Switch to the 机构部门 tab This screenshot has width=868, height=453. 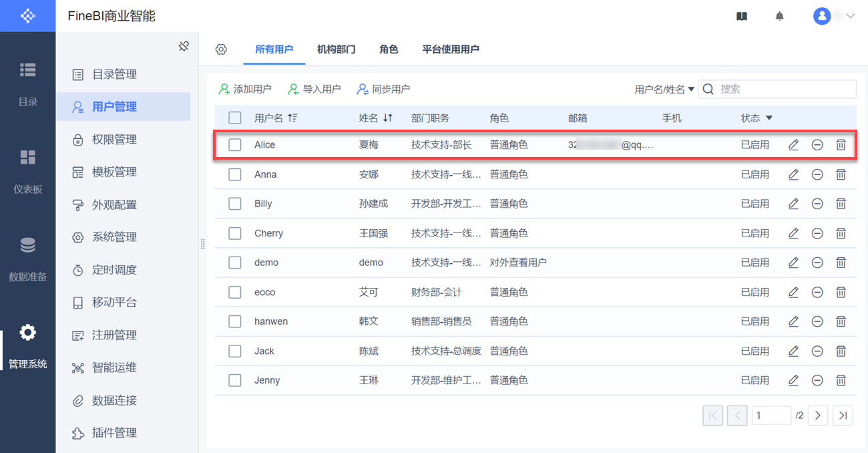click(x=336, y=49)
